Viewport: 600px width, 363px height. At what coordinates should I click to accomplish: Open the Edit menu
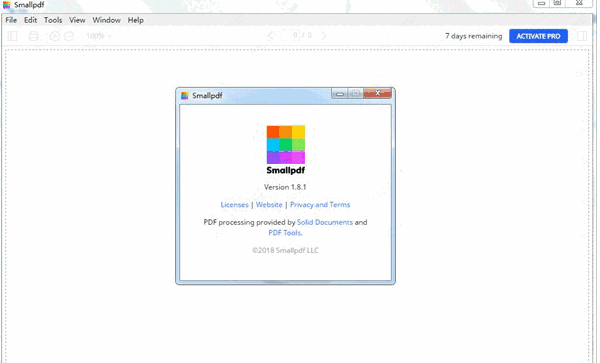[x=31, y=20]
